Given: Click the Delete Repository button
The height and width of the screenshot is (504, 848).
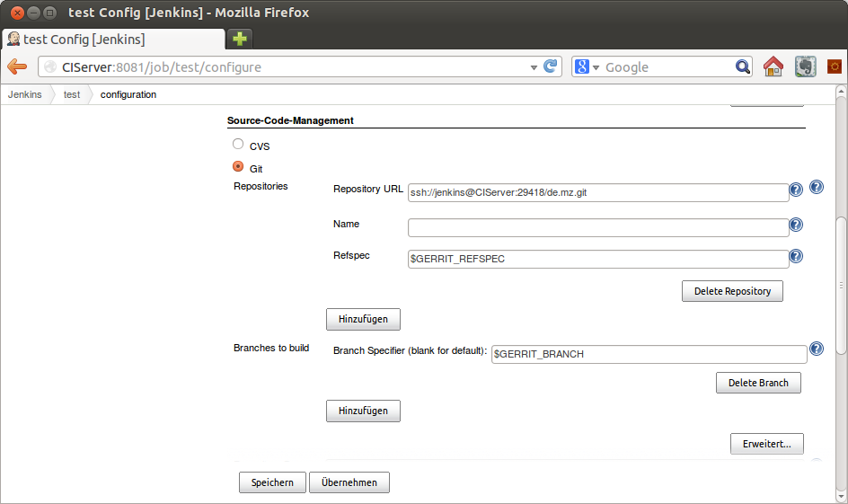Looking at the screenshot, I should point(732,291).
